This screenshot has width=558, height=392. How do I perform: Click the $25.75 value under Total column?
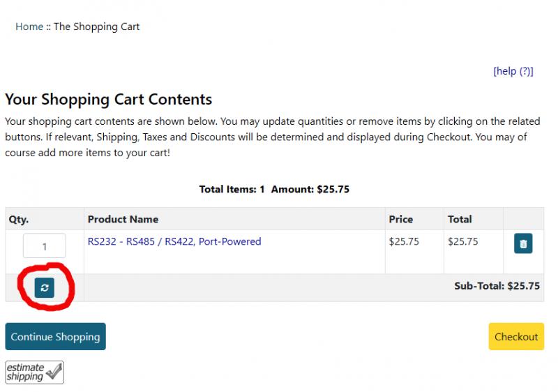pos(463,241)
